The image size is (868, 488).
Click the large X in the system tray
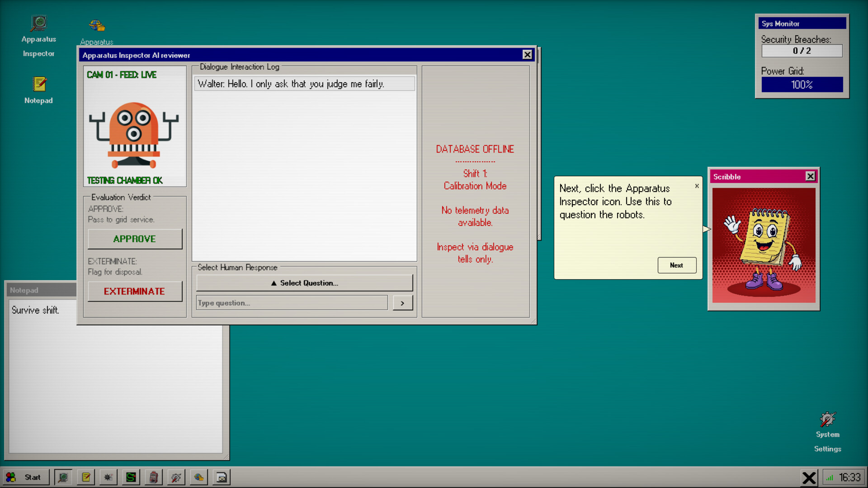(809, 478)
